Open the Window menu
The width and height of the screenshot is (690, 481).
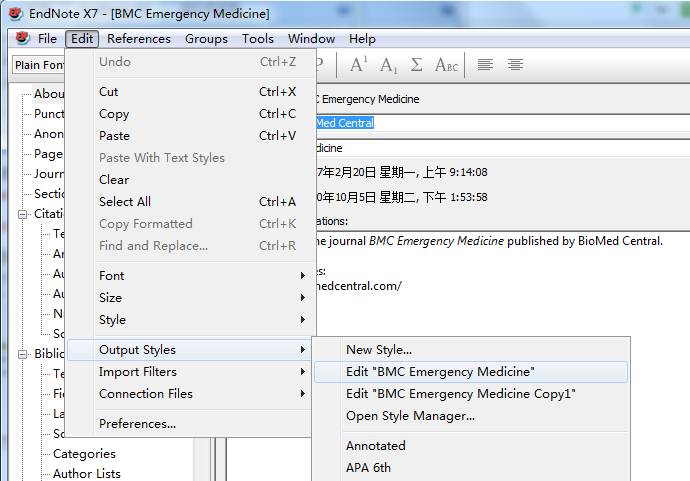pyautogui.click(x=311, y=39)
